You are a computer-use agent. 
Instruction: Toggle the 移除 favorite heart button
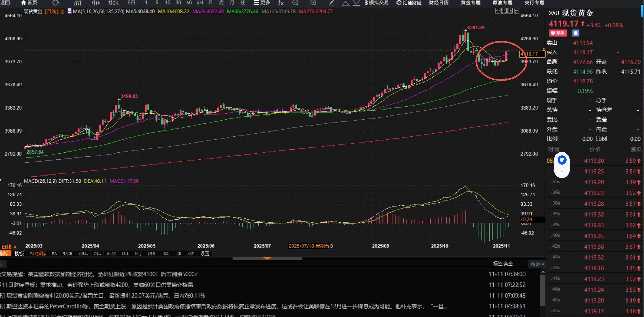558,33
